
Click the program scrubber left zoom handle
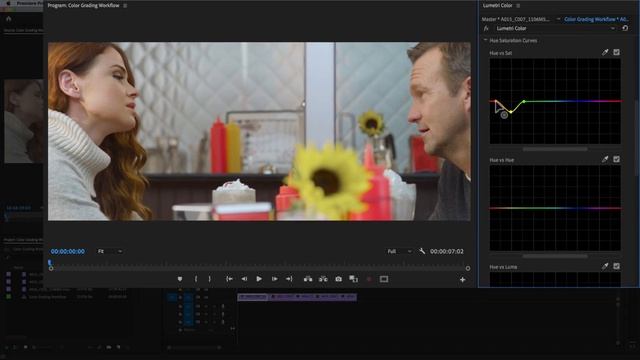pos(51,268)
